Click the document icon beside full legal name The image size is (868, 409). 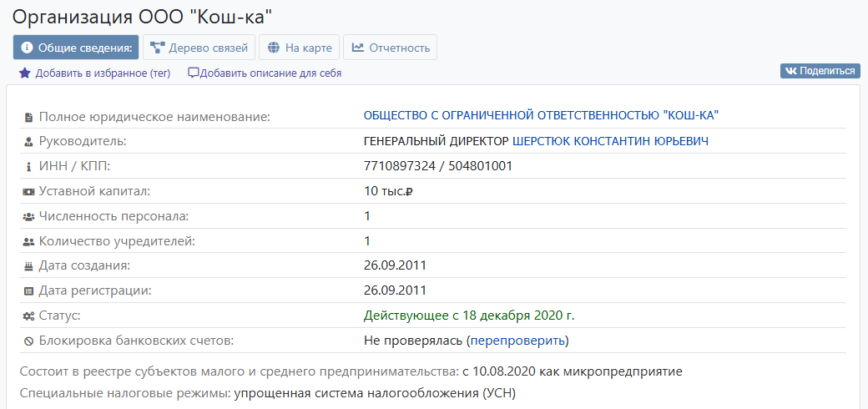29,117
